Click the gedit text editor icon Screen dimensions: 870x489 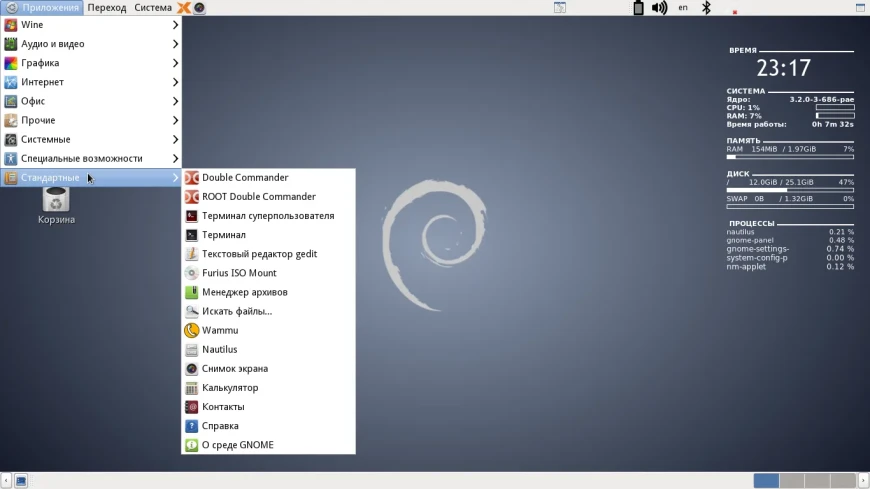(x=191, y=254)
